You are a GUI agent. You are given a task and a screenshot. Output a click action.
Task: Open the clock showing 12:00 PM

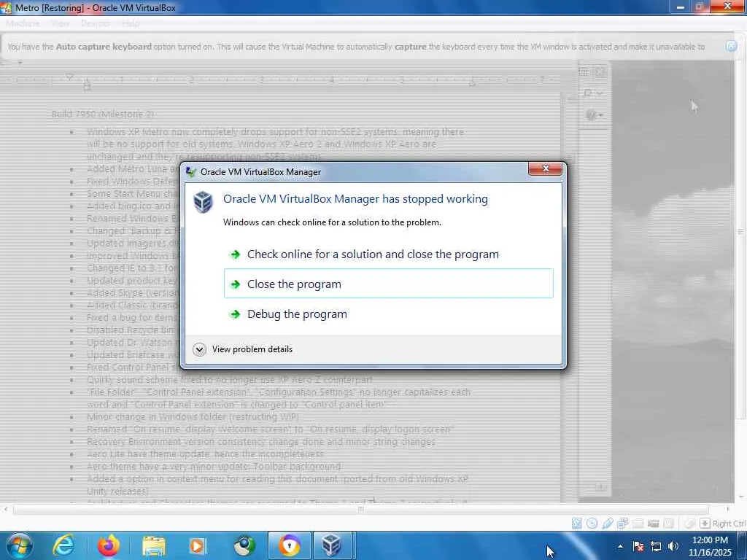point(710,546)
